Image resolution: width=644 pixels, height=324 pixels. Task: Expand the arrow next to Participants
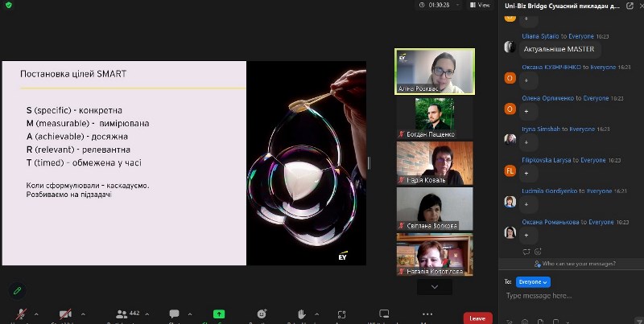point(147,314)
